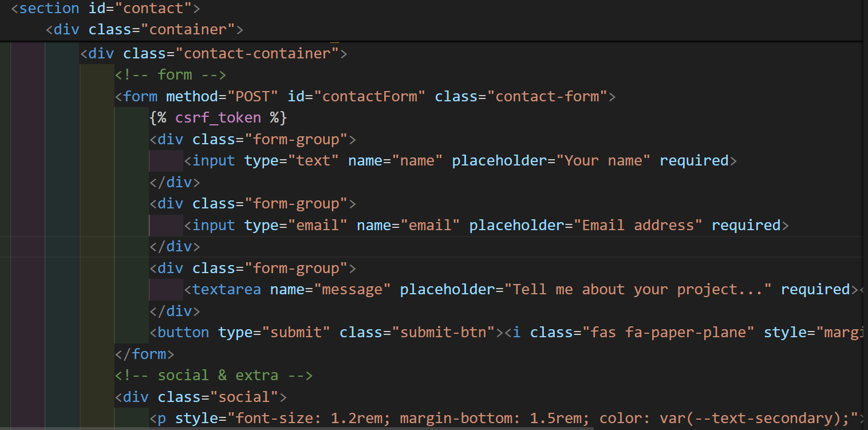The width and height of the screenshot is (868, 430).
Task: Click the button tag name
Action: click(x=183, y=333)
